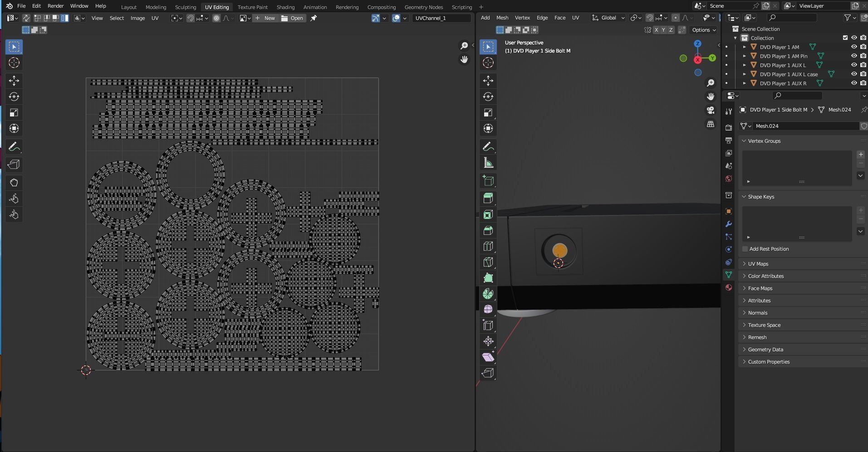The image size is (868, 452).
Task: Click the New image button
Action: [x=265, y=18]
